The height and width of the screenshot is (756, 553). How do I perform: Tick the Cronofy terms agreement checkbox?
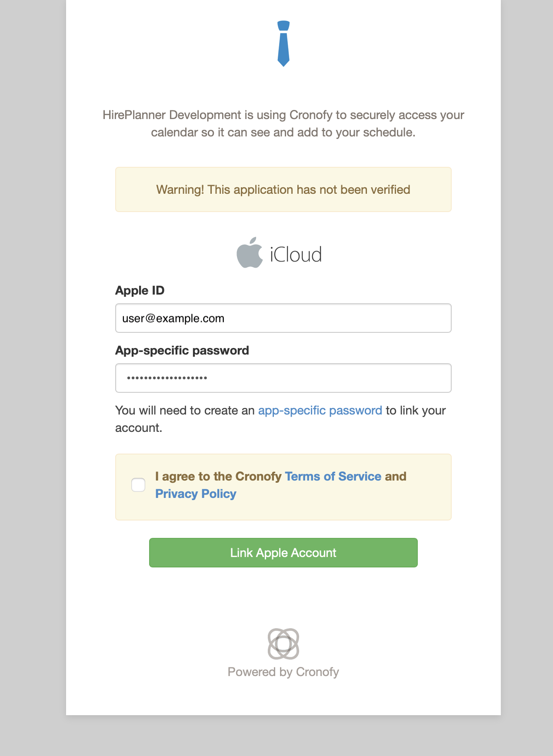tap(138, 485)
